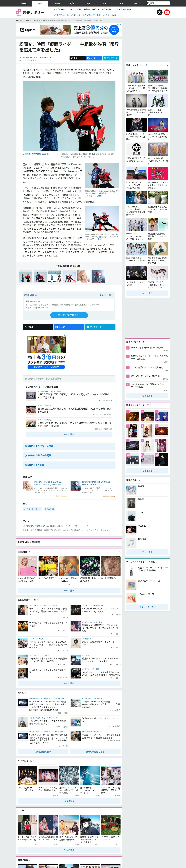
Task: Click the arrow next to 記事アクセスランキング
Action: [151, 342]
